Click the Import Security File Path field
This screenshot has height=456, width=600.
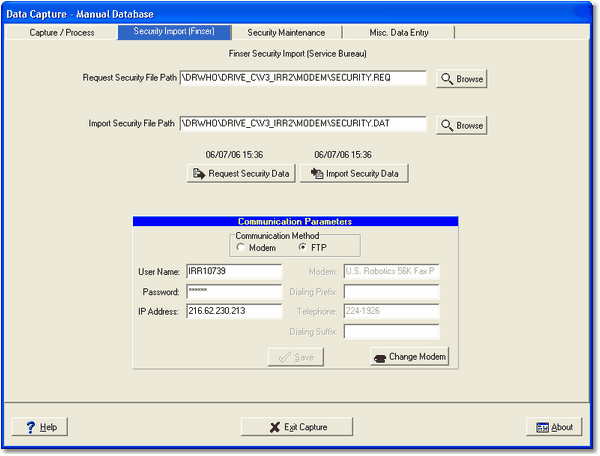[303, 125]
